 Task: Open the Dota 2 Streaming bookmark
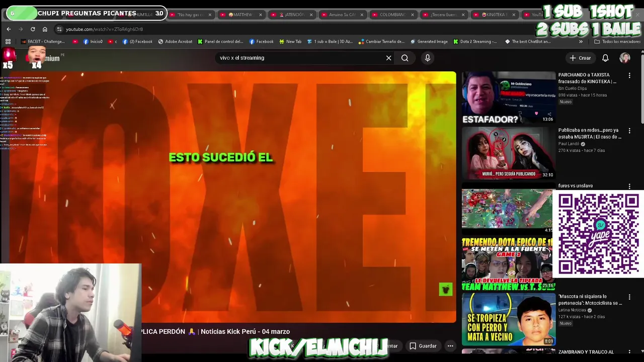(475, 42)
